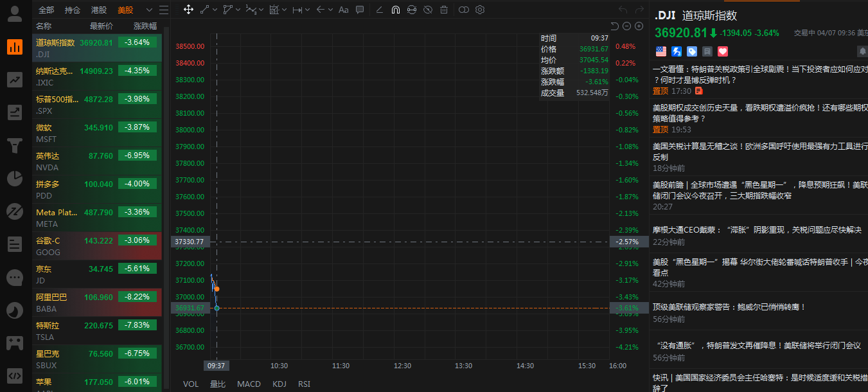This screenshot has height=392, width=868.
Task: Open chart settings gear icon
Action: click(x=480, y=10)
